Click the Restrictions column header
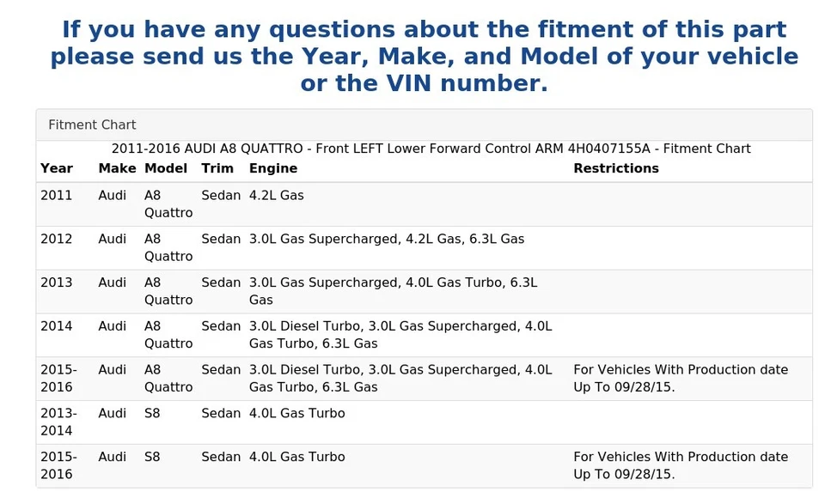 click(616, 168)
